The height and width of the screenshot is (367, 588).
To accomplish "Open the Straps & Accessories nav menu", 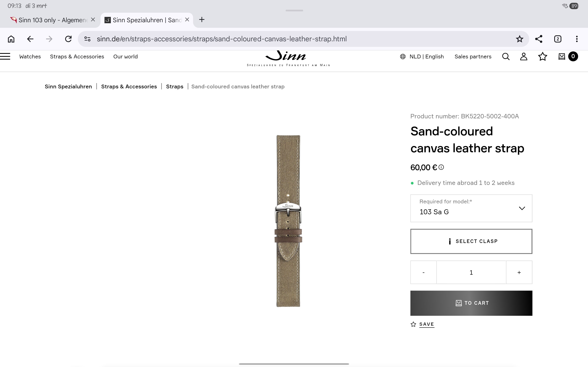I will [x=77, y=57].
